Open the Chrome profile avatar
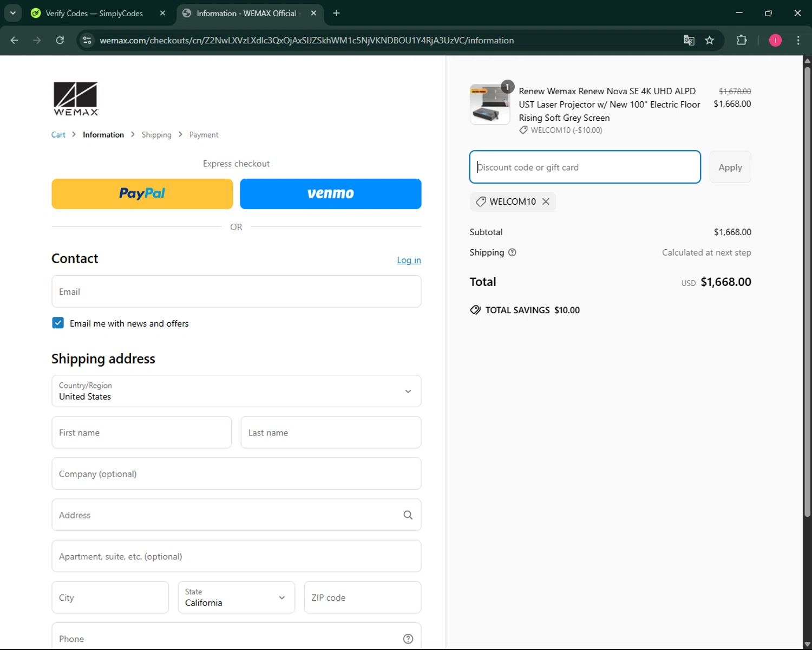Screen dimensions: 812x650 (775, 40)
